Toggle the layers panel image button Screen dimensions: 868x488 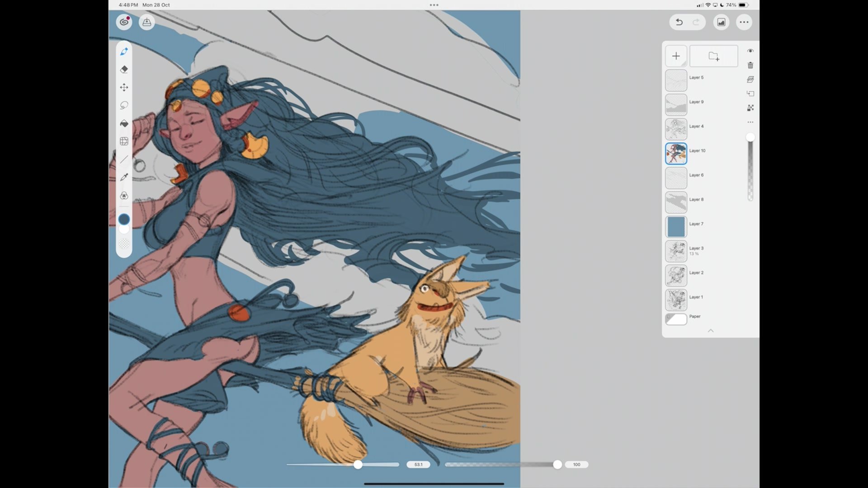(x=721, y=22)
